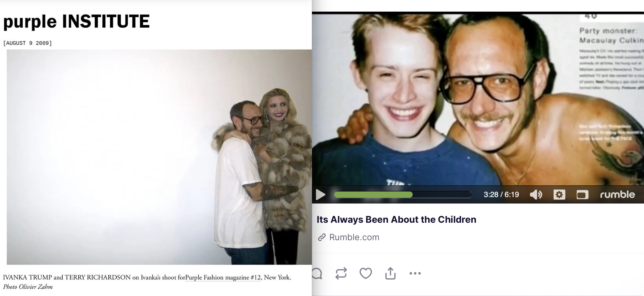The height and width of the screenshot is (296, 644).
Task: Click the 3:28 / 6:19 time display
Action: click(501, 194)
